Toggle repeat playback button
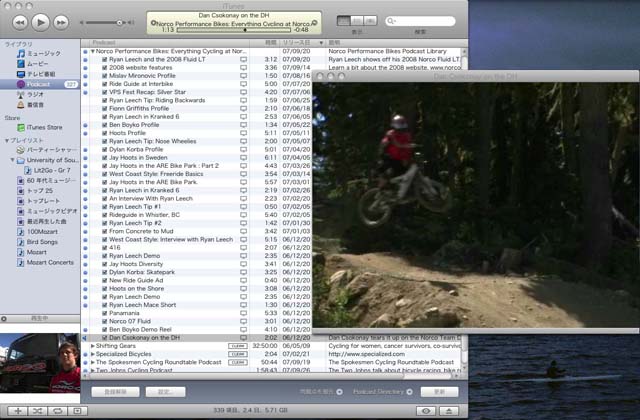Screen dimensions: 640x420 (58, 411)
